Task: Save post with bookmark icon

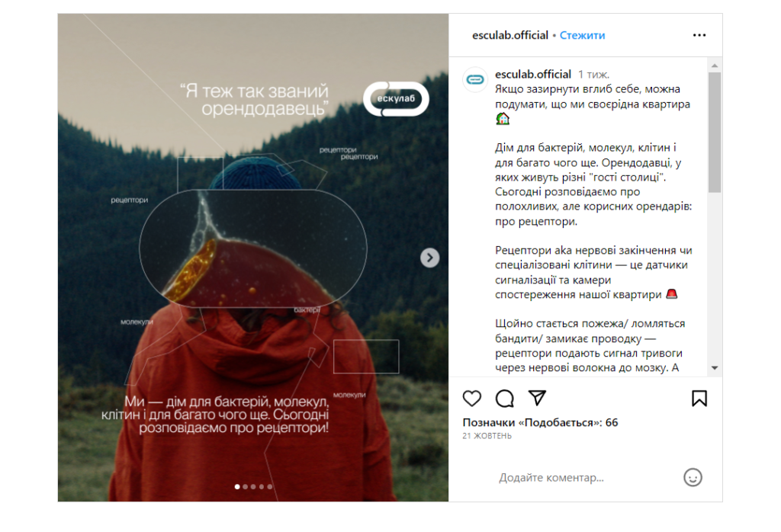Action: point(699,398)
